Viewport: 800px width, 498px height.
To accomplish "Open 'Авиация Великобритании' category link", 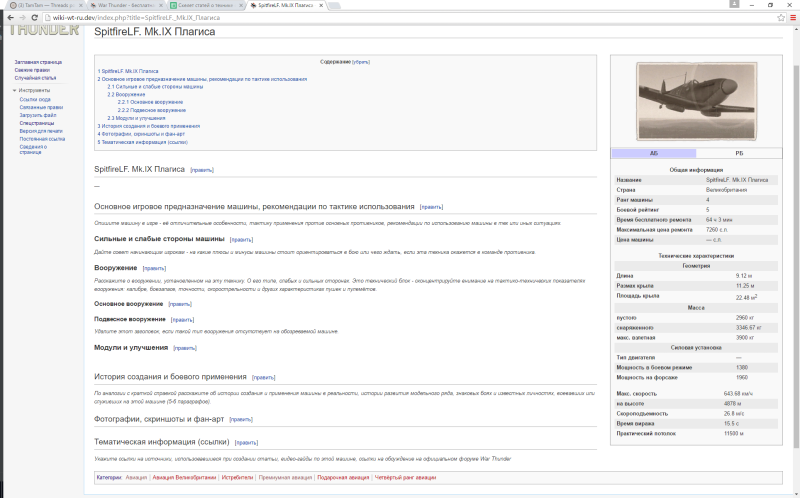I will (x=184, y=478).
